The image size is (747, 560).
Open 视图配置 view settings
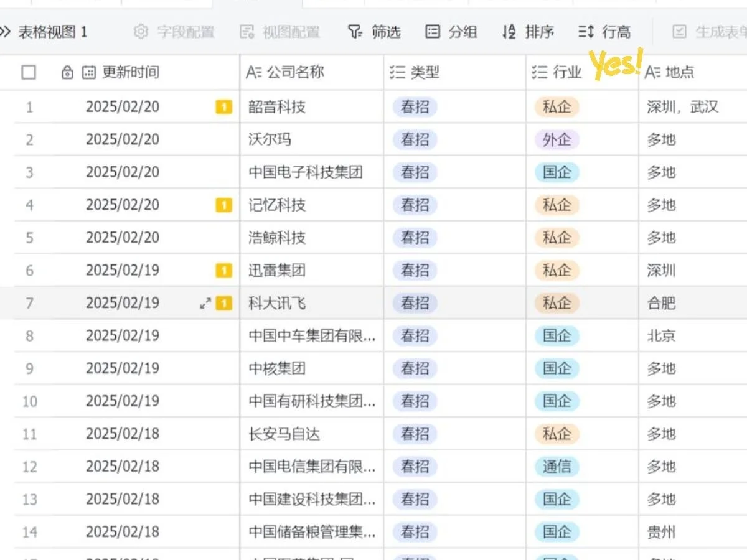(280, 32)
